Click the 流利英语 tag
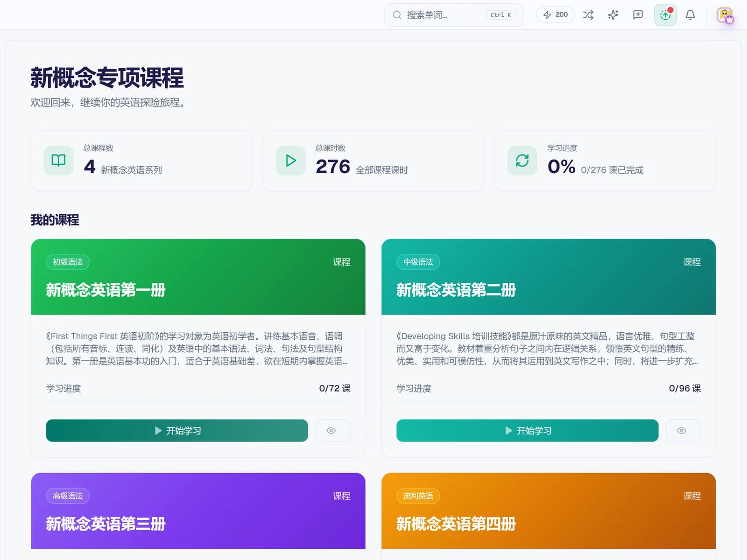Image resolution: width=747 pixels, height=560 pixels. point(418,496)
